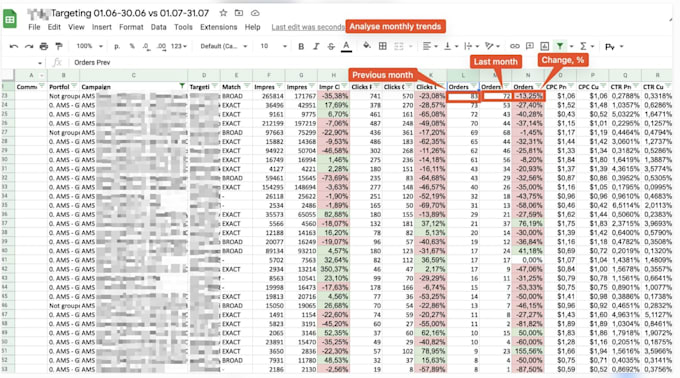Undo the last action
The width and height of the screenshot is (680, 378).
pos(14,46)
